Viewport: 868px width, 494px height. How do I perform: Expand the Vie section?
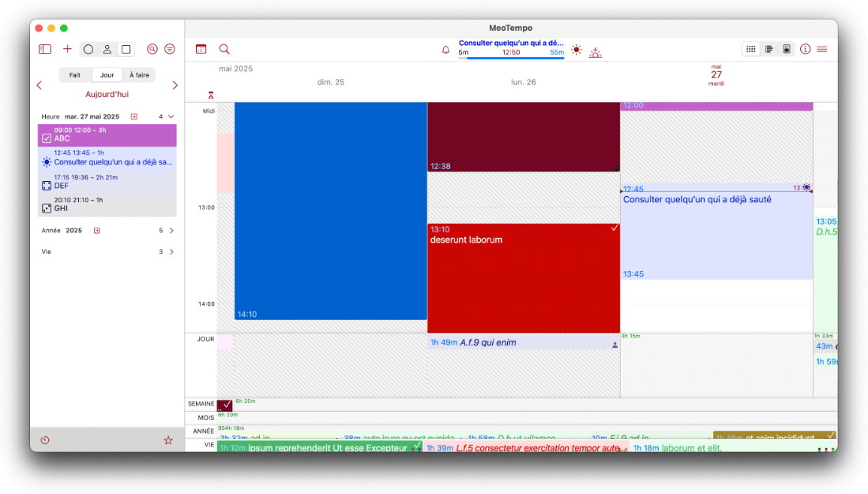pyautogui.click(x=171, y=252)
